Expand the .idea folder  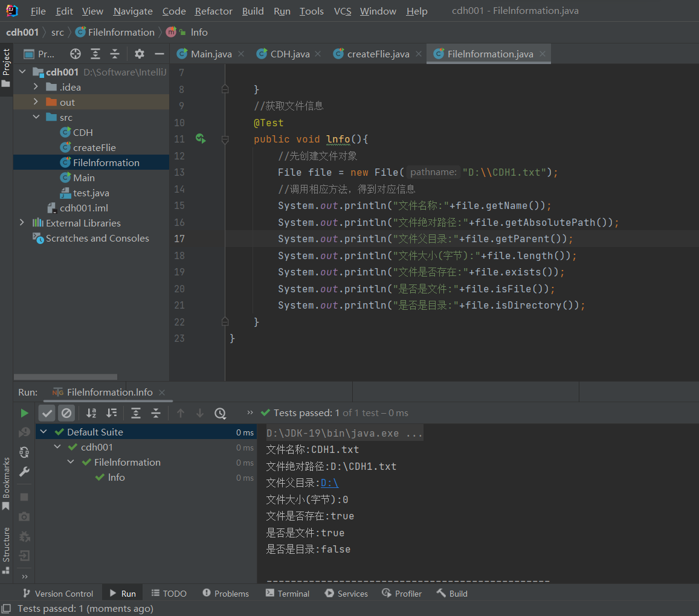(36, 87)
